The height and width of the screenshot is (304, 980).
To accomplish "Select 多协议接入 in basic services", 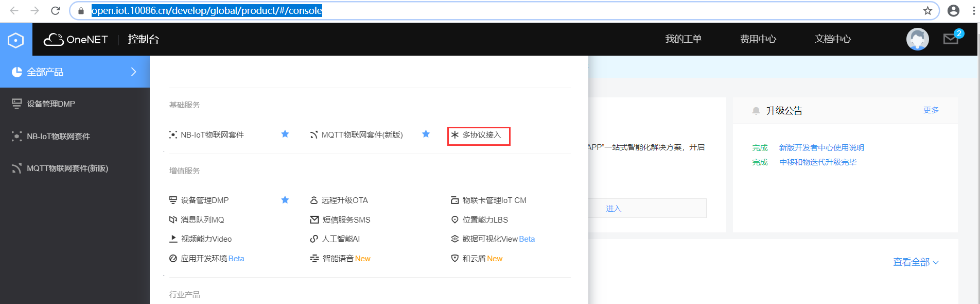I will [x=479, y=135].
